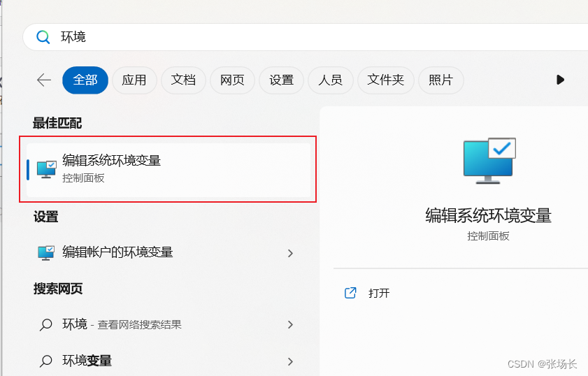This screenshot has height=376, width=588.
Task: Click the search magnifier icon in search box
Action: tap(43, 37)
